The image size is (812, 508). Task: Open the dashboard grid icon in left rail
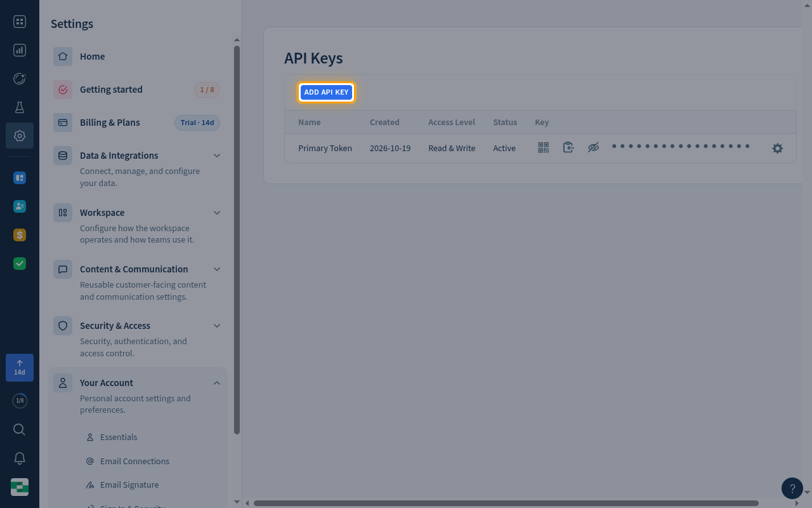pyautogui.click(x=20, y=22)
